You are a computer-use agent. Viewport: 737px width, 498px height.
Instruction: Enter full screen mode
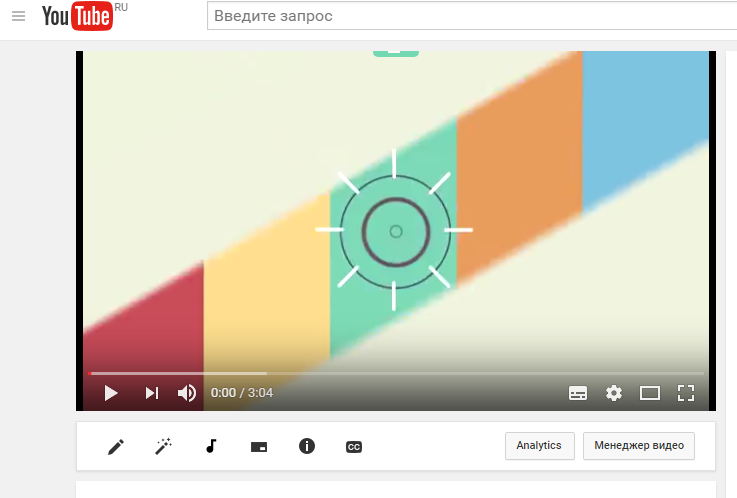(x=686, y=393)
